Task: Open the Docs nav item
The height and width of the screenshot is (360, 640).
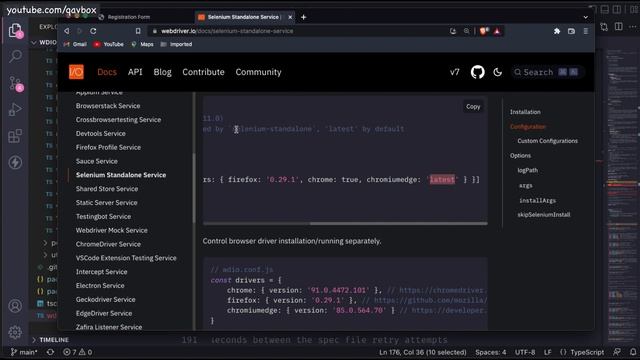Action: [107, 72]
